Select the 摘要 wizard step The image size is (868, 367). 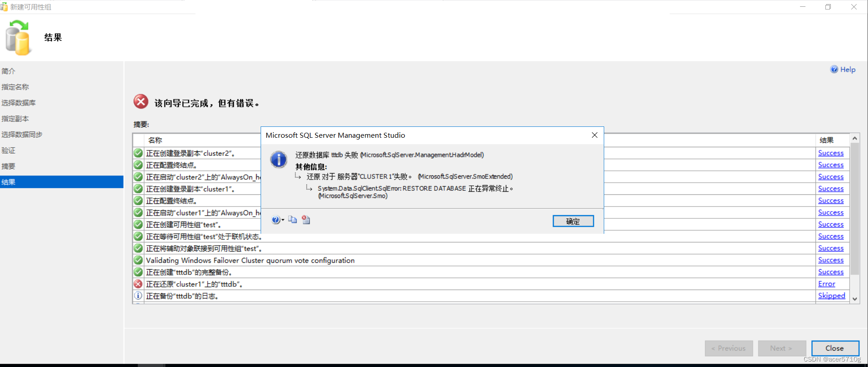coord(9,166)
